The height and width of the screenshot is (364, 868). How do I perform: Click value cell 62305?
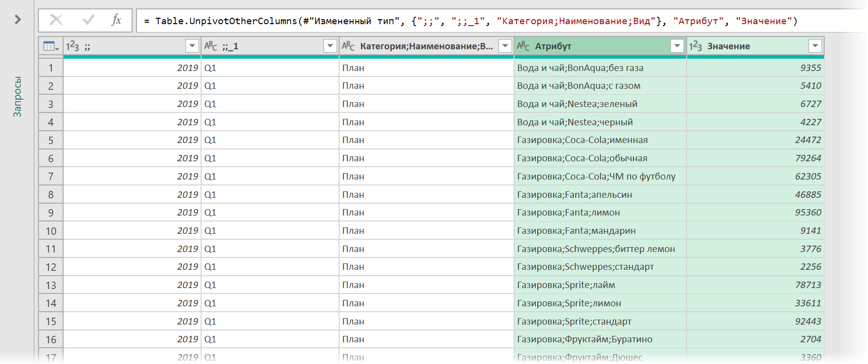755,176
